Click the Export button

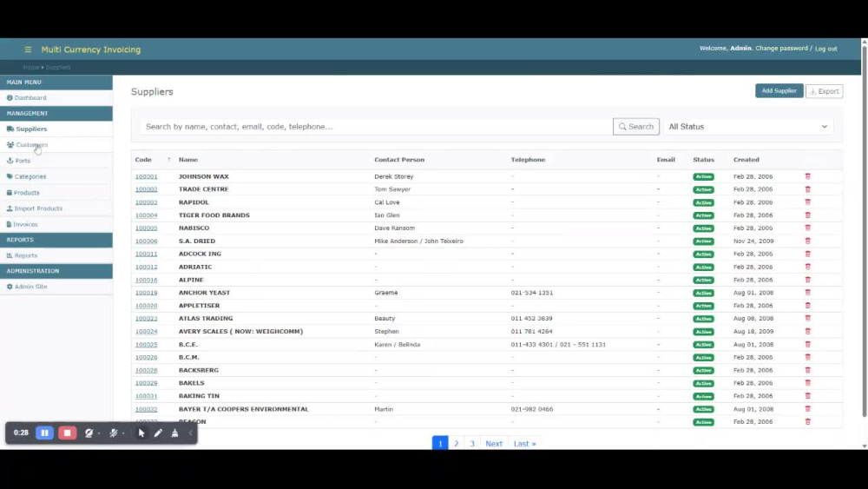(x=825, y=91)
